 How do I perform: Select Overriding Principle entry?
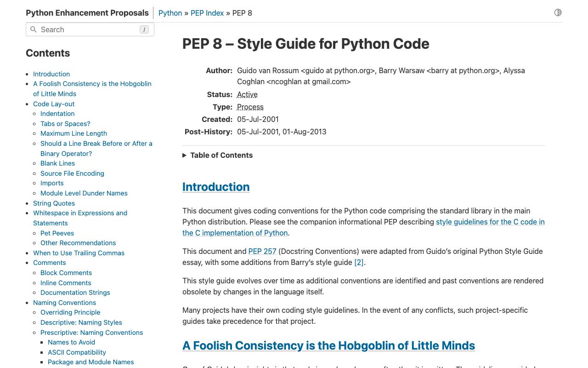(70, 312)
